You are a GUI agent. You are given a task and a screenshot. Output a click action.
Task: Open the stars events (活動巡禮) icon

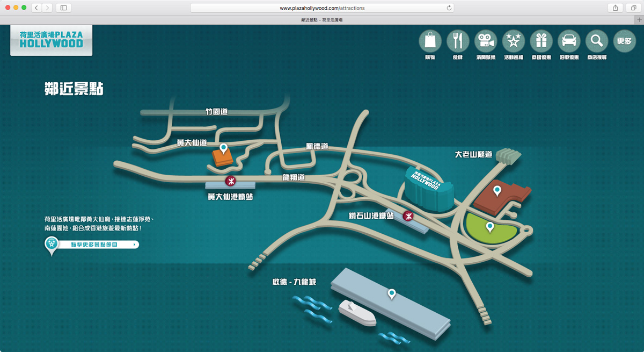click(514, 41)
